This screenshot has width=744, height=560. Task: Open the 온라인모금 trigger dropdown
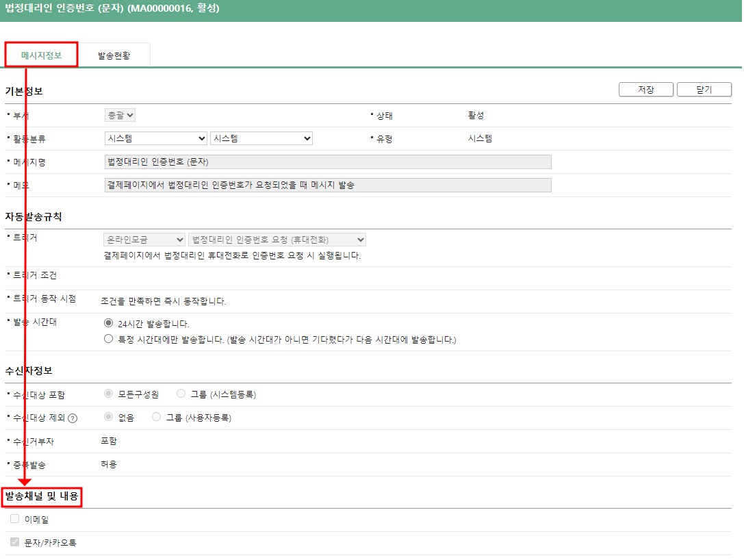144,240
